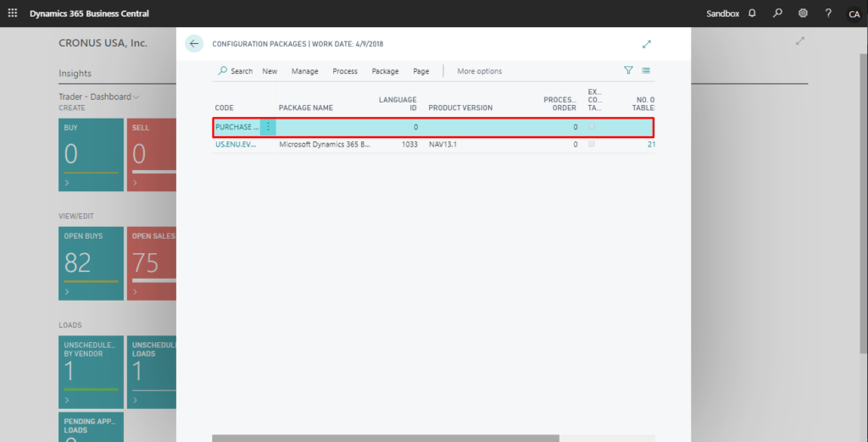
Task: Click the top bar search magnifier
Action: coord(778,13)
